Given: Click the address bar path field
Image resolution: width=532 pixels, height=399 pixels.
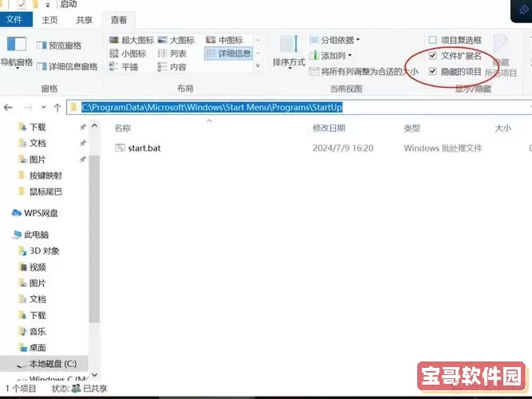Looking at the screenshot, I should pyautogui.click(x=299, y=107).
